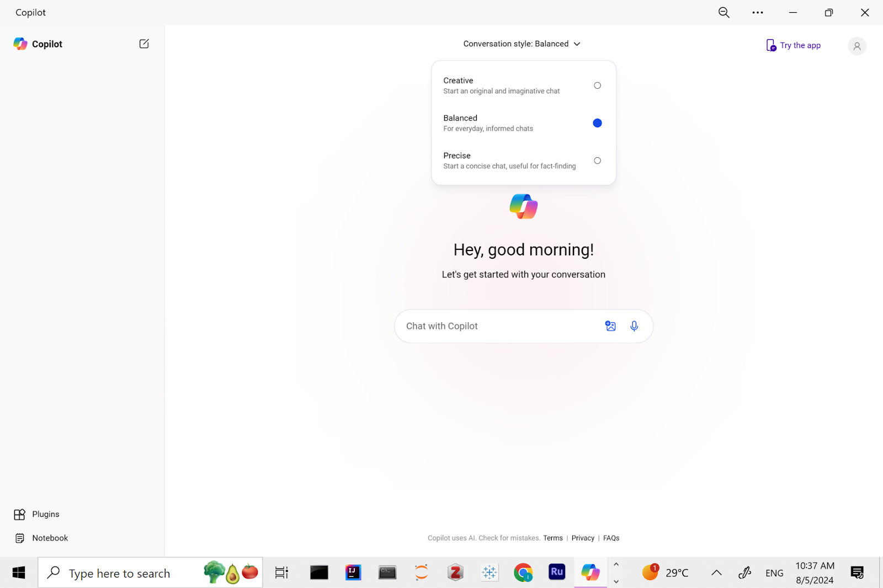This screenshot has width=883, height=588.
Task: Open the orange ring app on taskbar
Action: tap(422, 573)
